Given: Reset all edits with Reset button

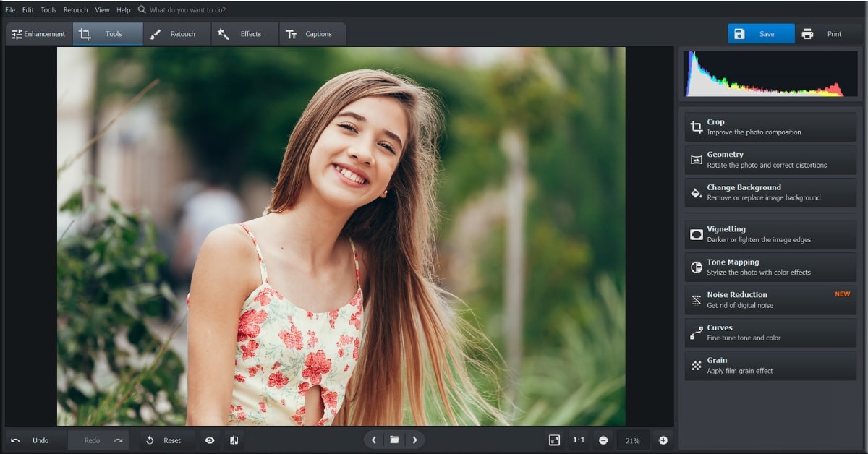Looking at the screenshot, I should tap(167, 440).
